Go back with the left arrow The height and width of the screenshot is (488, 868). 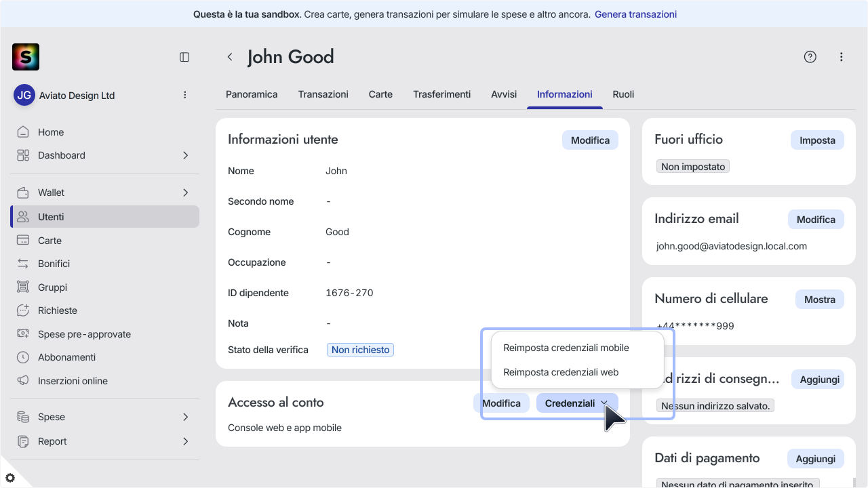pyautogui.click(x=230, y=57)
